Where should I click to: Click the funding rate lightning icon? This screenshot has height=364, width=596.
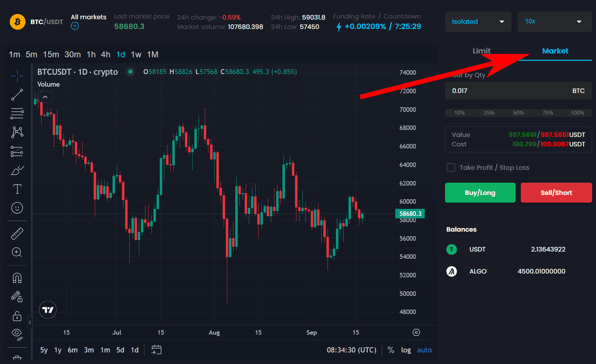point(339,27)
